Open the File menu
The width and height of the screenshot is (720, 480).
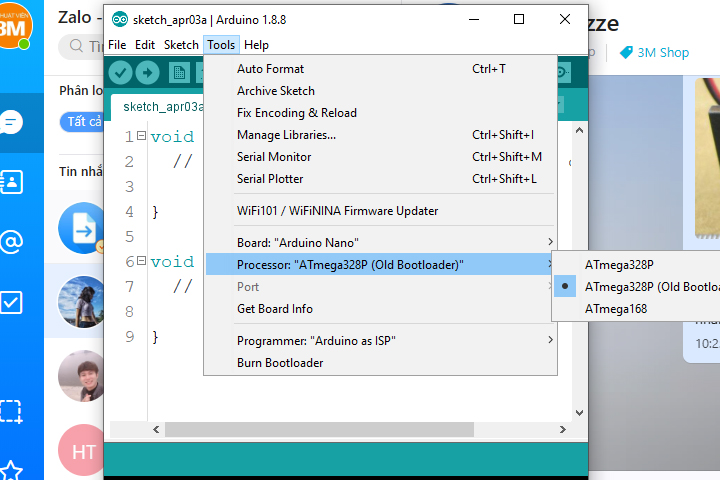117,45
